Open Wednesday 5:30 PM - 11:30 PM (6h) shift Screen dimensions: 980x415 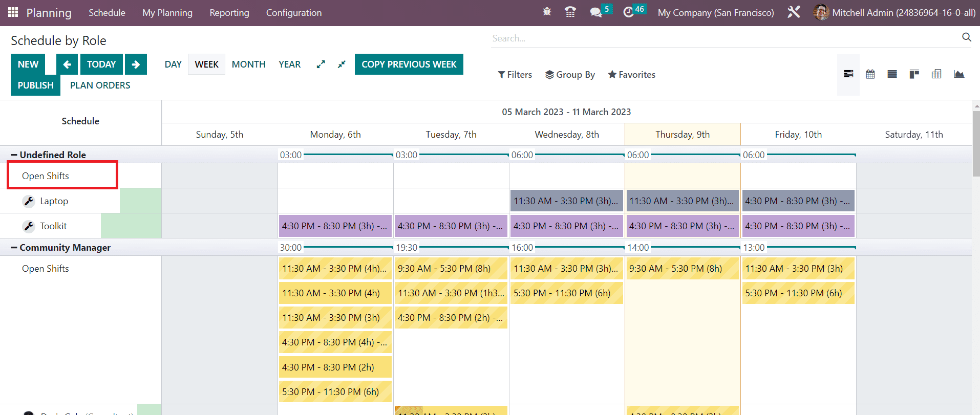567,293
